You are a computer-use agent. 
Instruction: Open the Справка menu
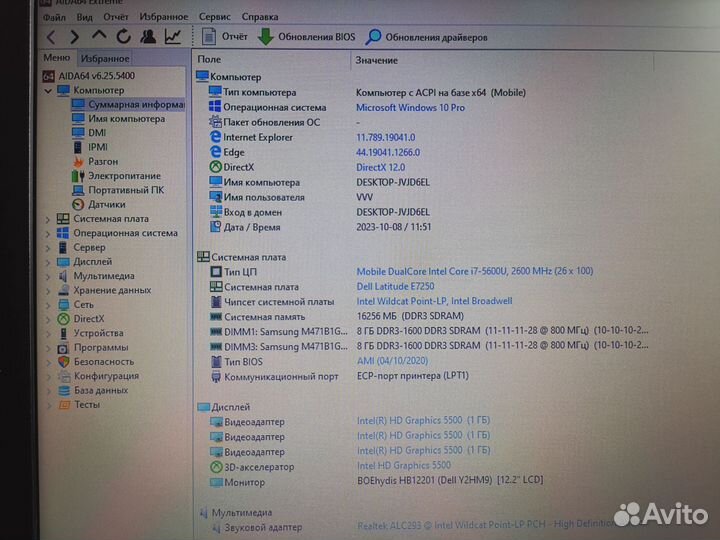260,17
